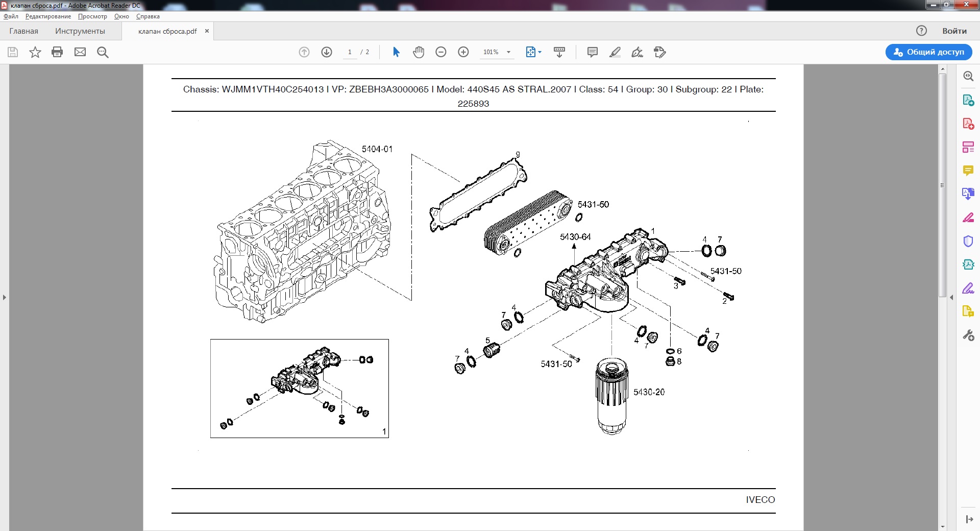Open the help question mark icon

click(x=921, y=31)
